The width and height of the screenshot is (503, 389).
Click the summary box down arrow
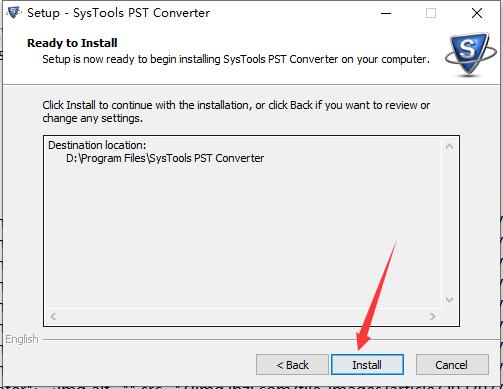click(449, 300)
